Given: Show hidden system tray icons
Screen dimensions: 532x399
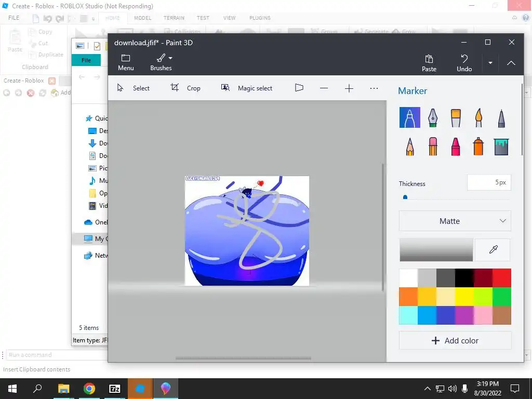Looking at the screenshot, I should pyautogui.click(x=428, y=389).
